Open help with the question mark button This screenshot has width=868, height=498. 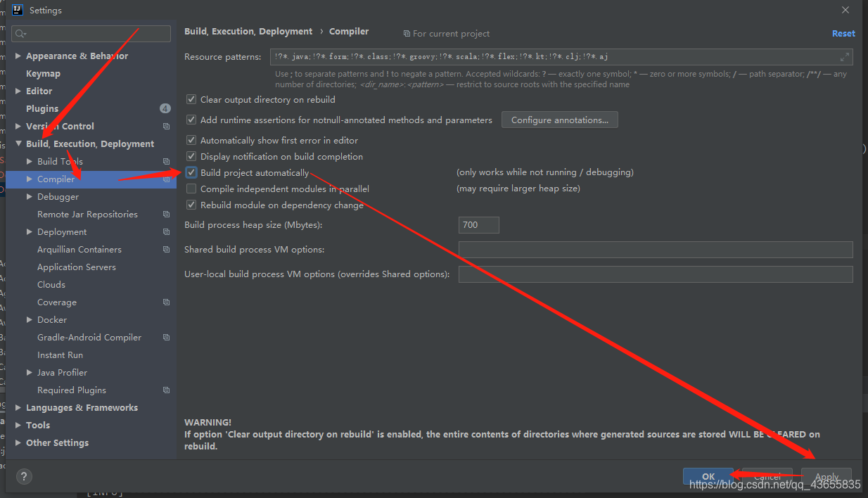coord(23,476)
